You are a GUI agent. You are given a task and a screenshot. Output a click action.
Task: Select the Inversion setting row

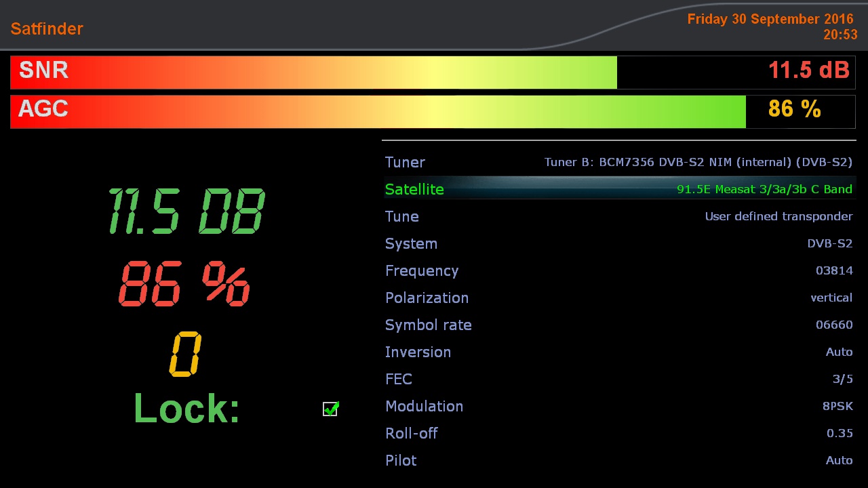tap(618, 352)
